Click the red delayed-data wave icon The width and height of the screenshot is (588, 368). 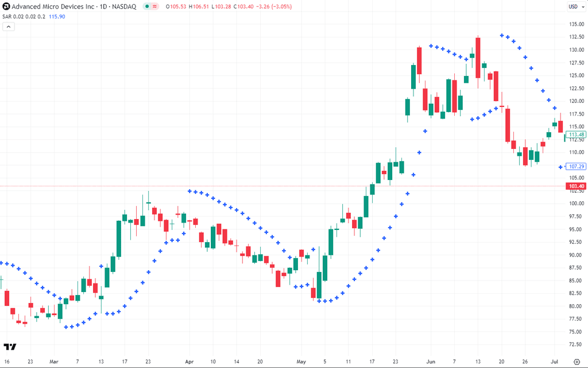[155, 6]
